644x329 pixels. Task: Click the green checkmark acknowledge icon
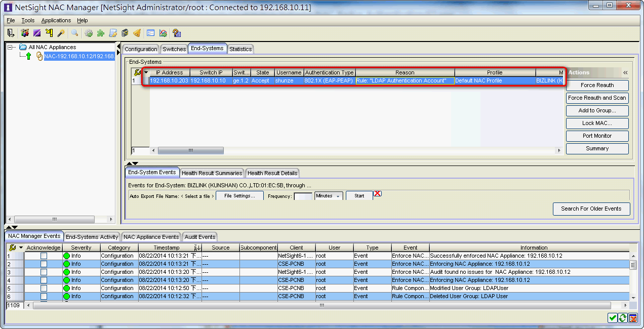(x=613, y=318)
